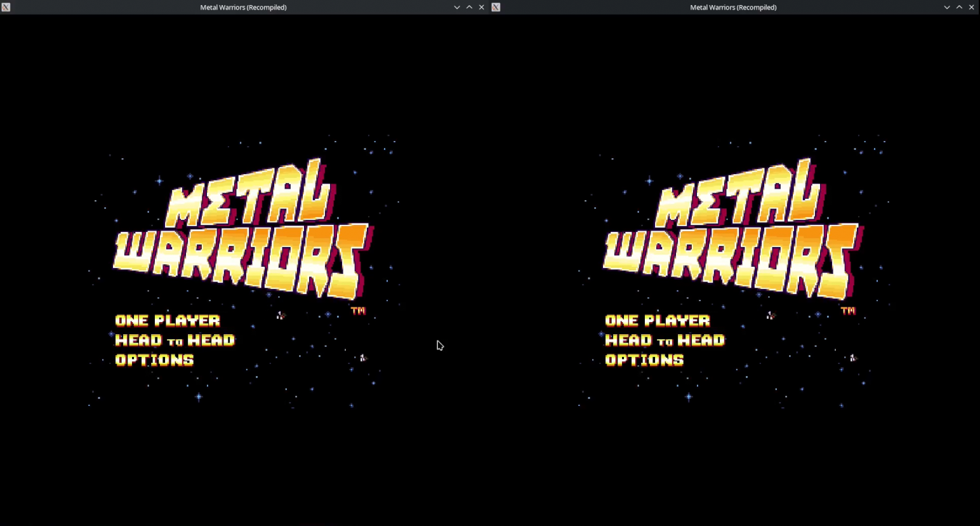Open OPTIONS in the right game window
The width and height of the screenshot is (980, 526).
[x=645, y=360]
